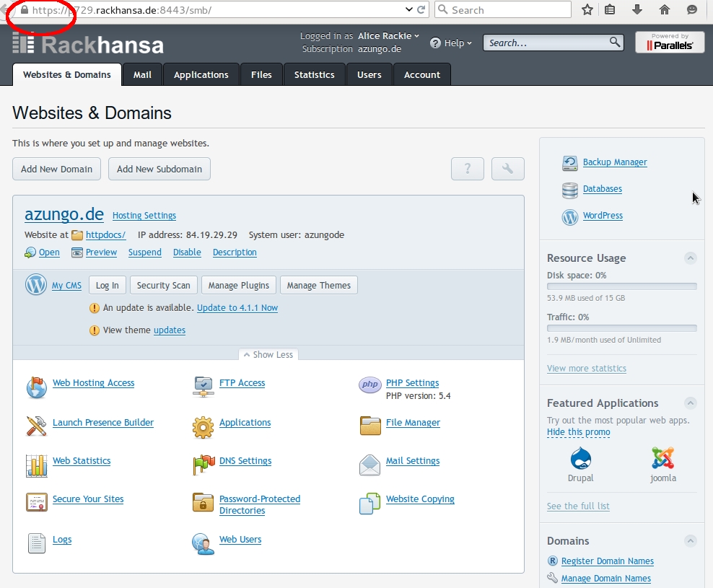Switch to the Account tab

[x=422, y=74]
